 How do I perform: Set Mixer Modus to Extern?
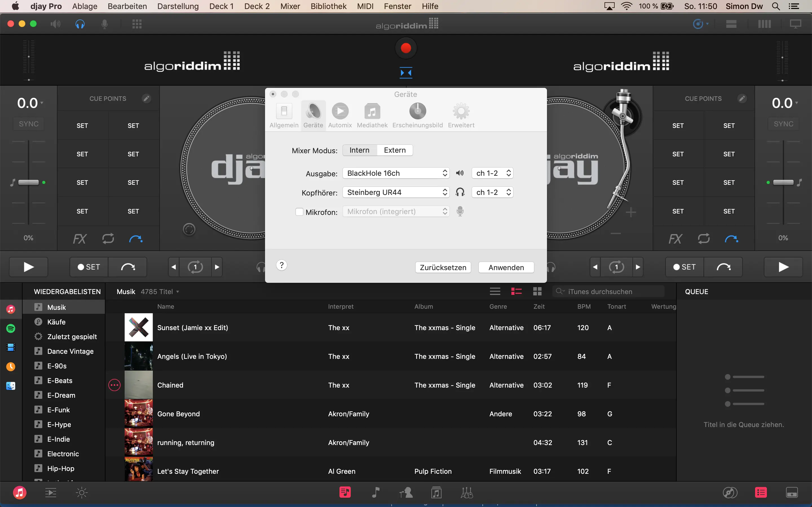pyautogui.click(x=395, y=150)
